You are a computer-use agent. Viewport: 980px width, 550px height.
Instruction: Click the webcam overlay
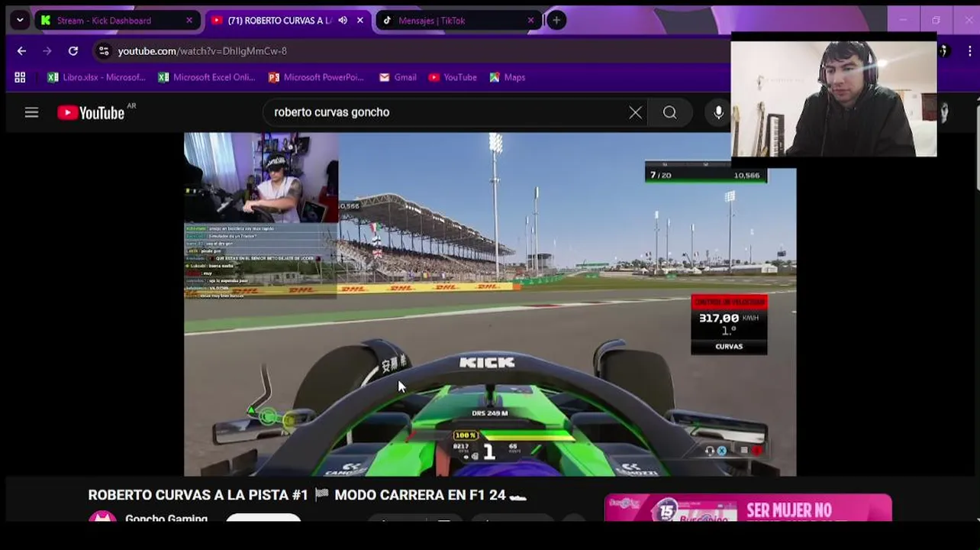pyautogui.click(x=833, y=99)
